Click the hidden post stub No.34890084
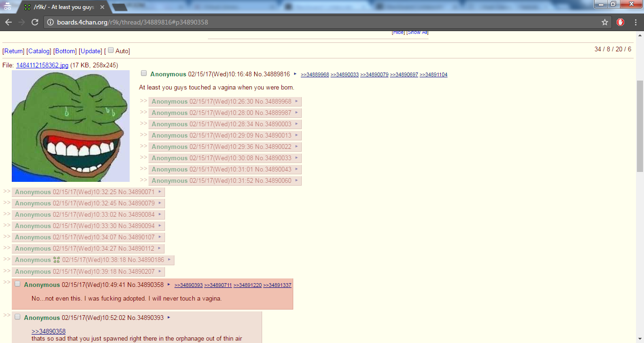644x343 pixels. (x=88, y=214)
